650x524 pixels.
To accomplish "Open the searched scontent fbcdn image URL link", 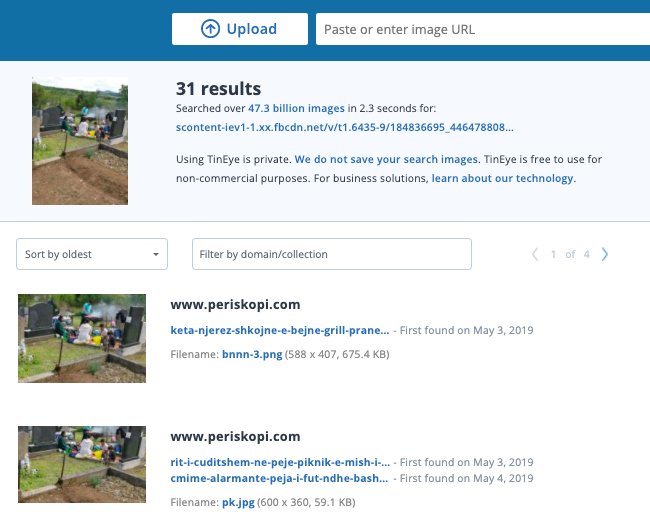I will pos(344,127).
